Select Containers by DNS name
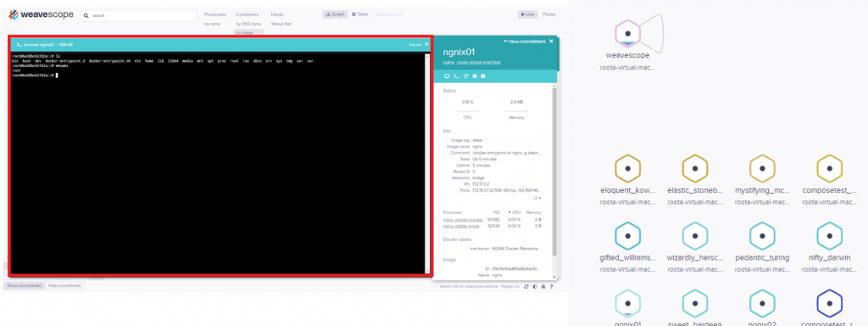Viewport: 868px width, 326px height. (248, 24)
